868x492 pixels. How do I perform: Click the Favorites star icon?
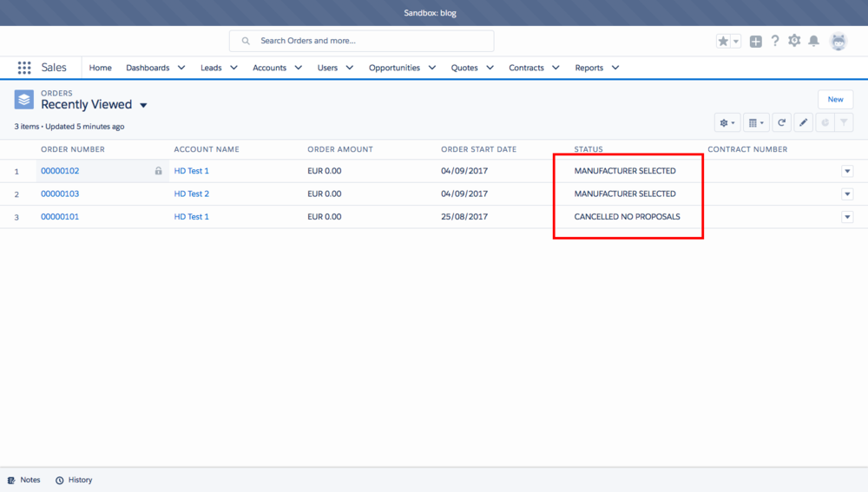point(723,41)
